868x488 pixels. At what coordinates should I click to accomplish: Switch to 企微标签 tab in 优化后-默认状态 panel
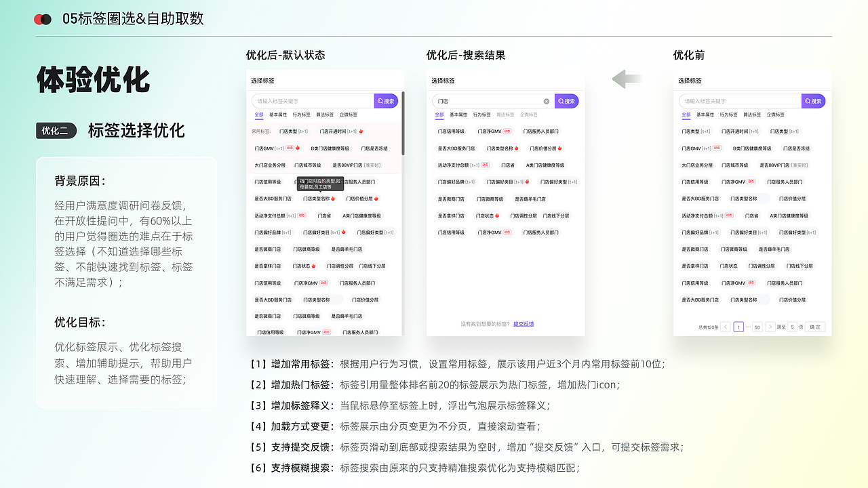point(349,115)
